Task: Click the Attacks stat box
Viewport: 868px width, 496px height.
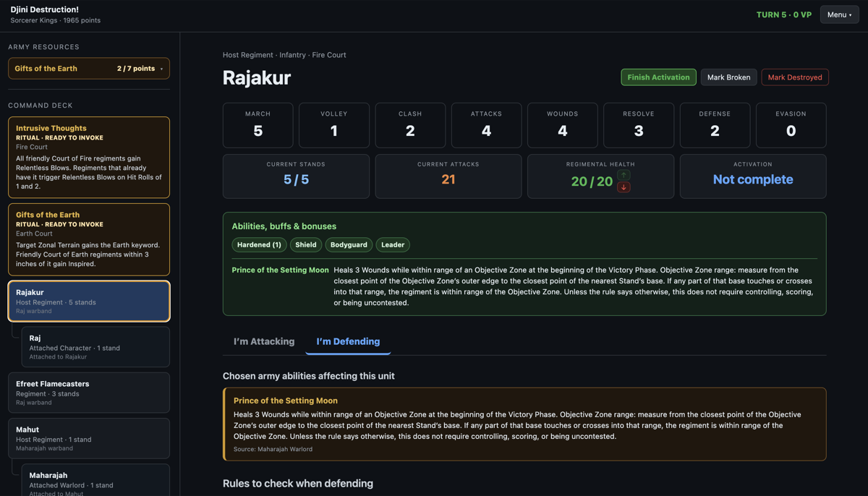Action: point(486,125)
